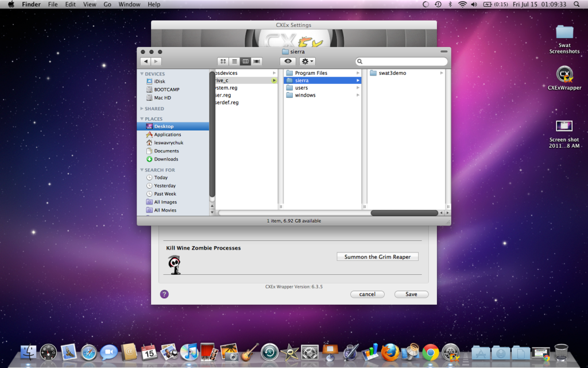Hide the Finder toolbar with the pill button
The height and width of the screenshot is (368, 588).
point(444,51)
